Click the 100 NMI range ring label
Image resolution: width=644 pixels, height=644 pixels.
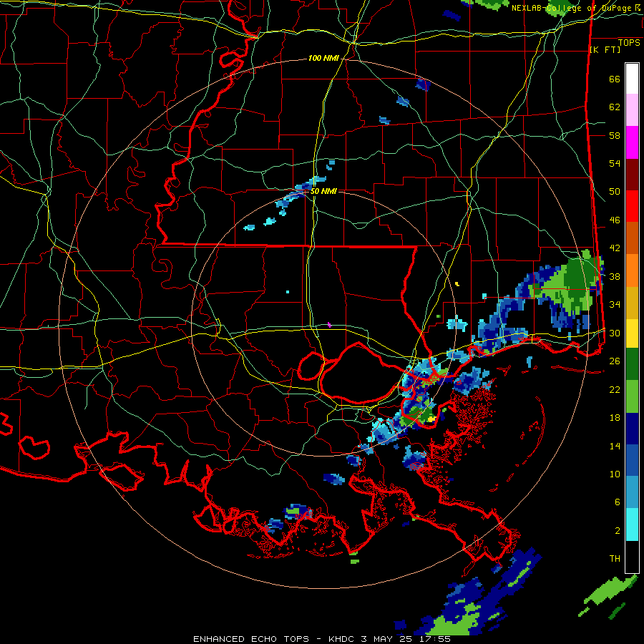tap(323, 58)
